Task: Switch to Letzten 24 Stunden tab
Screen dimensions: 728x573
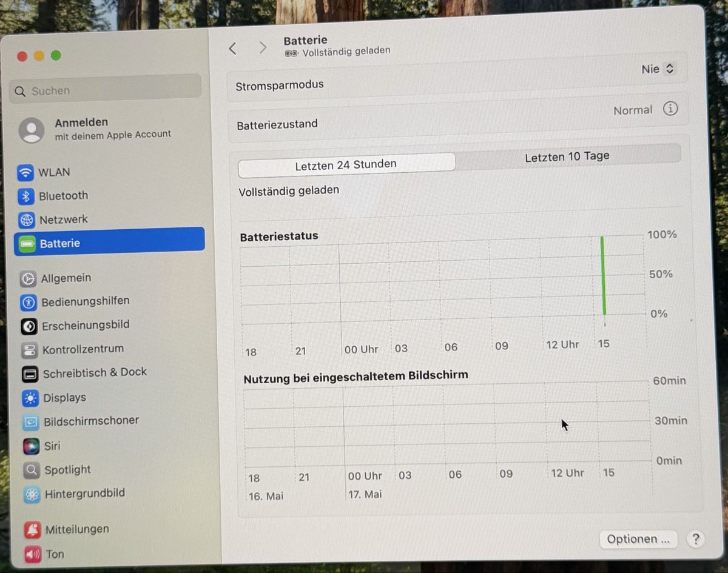Action: [346, 164]
